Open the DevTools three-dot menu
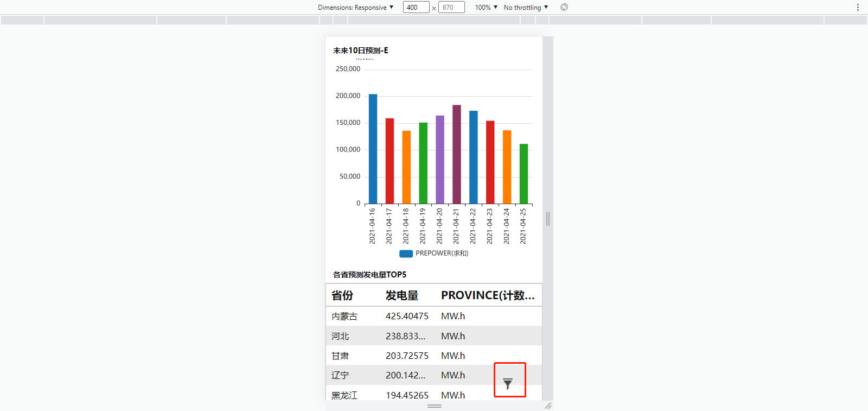 (858, 7)
